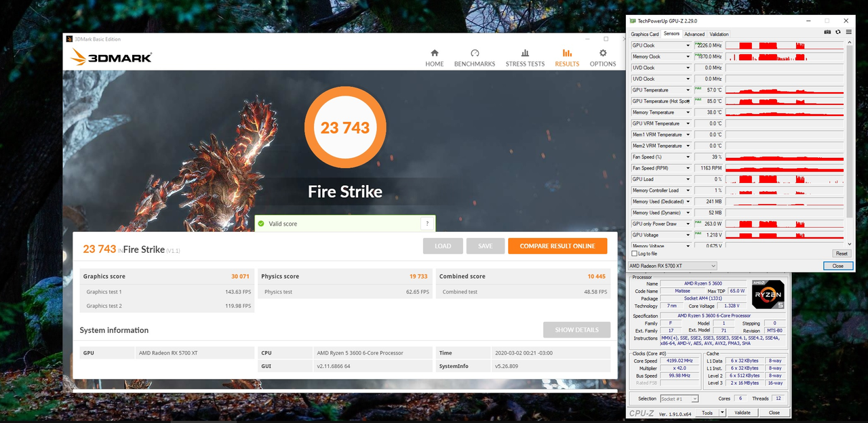The width and height of the screenshot is (868, 423).
Task: Switch to the Sensors tab in GPU-Z
Action: 671,34
